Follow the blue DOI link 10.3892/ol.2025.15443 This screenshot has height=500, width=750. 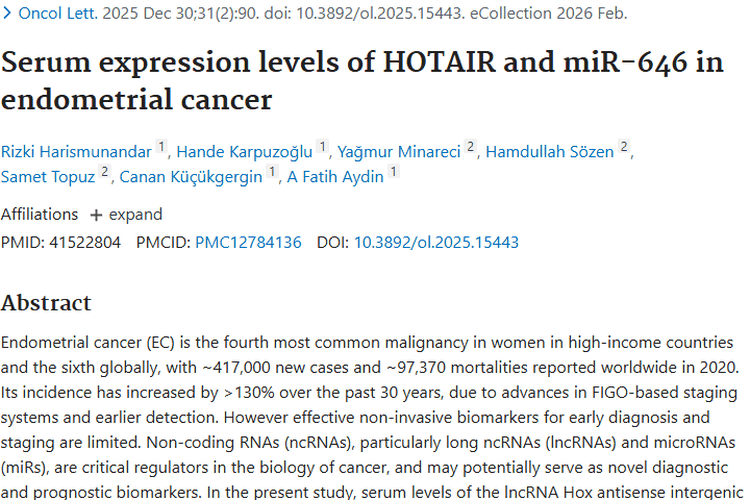pos(436,242)
